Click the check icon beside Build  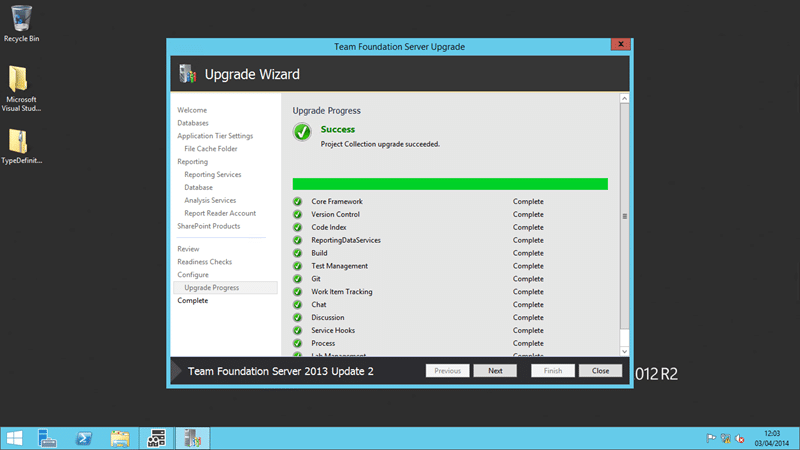(x=297, y=253)
